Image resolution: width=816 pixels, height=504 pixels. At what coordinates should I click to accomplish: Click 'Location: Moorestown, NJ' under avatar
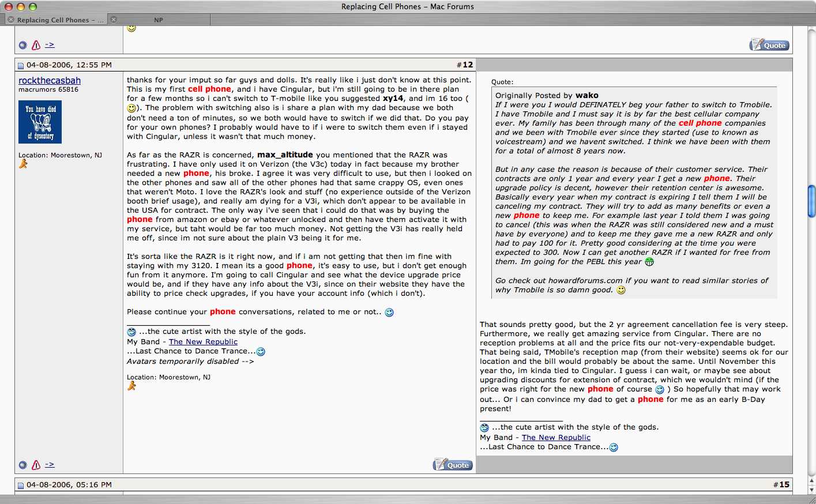60,155
